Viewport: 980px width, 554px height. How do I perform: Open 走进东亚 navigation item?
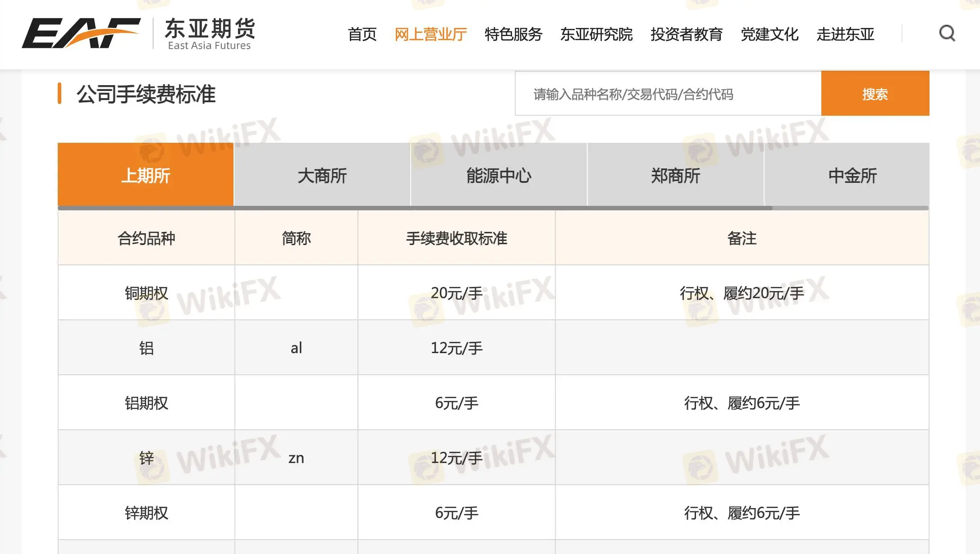pos(845,34)
